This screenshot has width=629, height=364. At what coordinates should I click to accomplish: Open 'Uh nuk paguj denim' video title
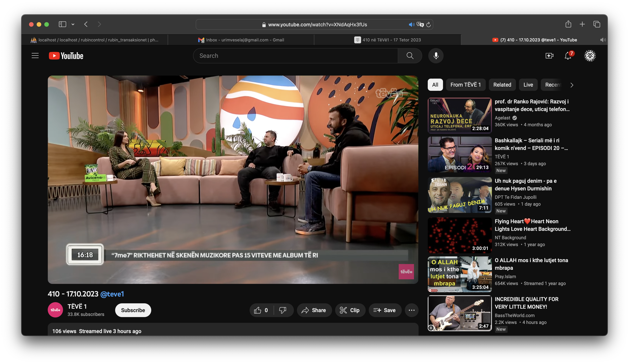tap(526, 185)
